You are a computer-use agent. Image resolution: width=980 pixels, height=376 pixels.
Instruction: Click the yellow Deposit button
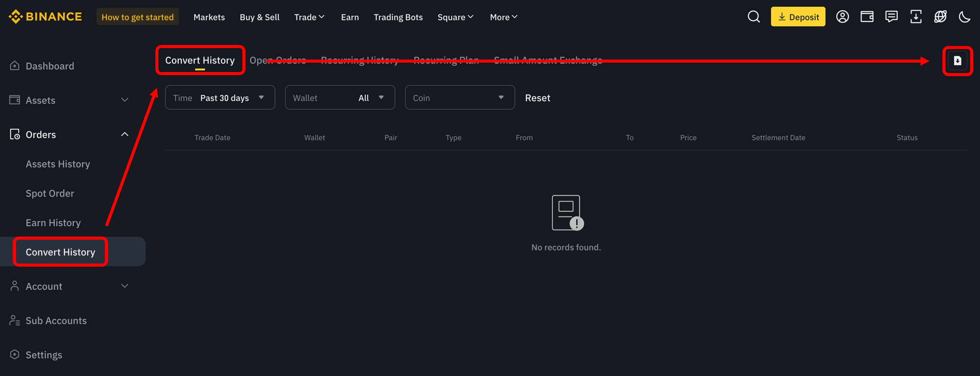798,17
